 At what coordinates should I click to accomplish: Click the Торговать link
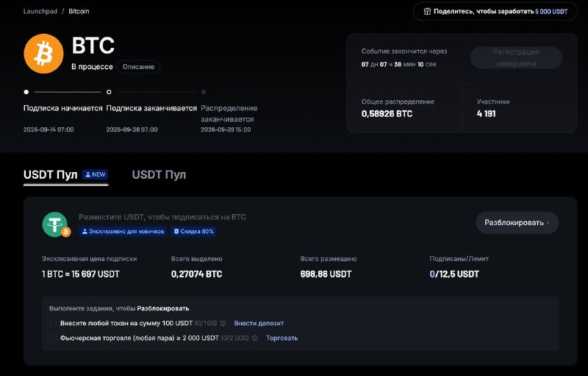point(282,338)
